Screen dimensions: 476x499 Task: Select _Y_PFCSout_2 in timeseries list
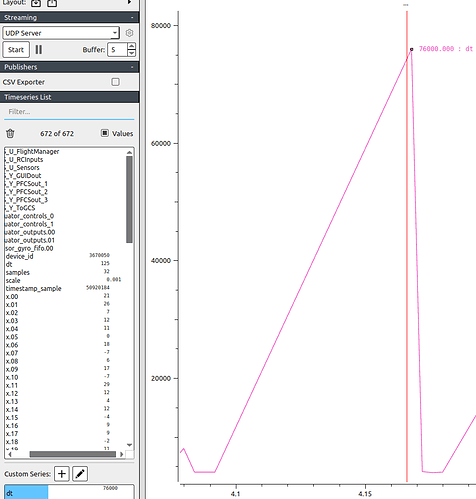(x=27, y=192)
